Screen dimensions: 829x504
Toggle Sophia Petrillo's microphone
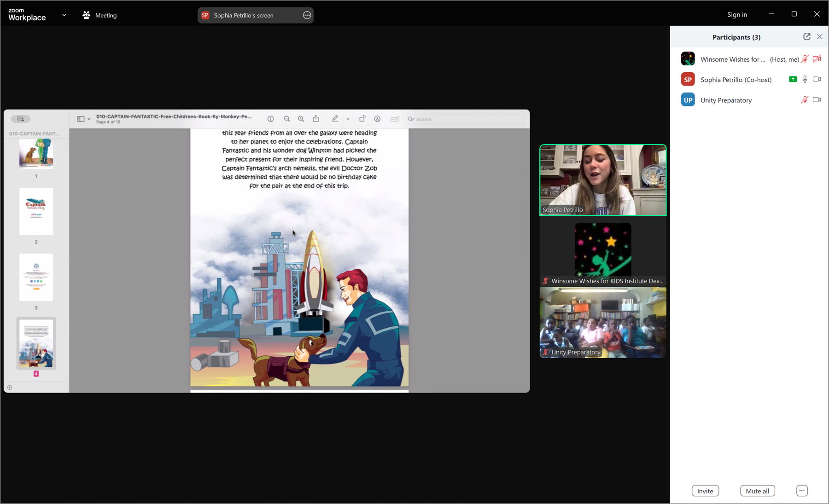(805, 79)
